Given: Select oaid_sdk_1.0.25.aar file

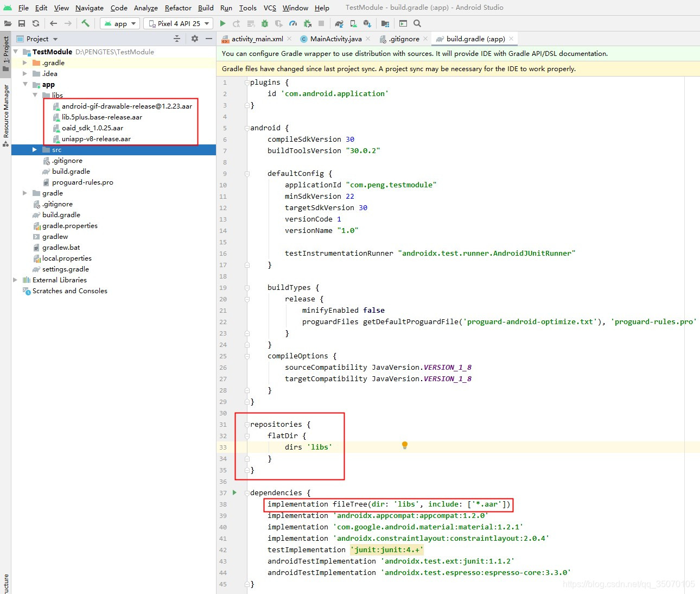Looking at the screenshot, I should pyautogui.click(x=88, y=128).
